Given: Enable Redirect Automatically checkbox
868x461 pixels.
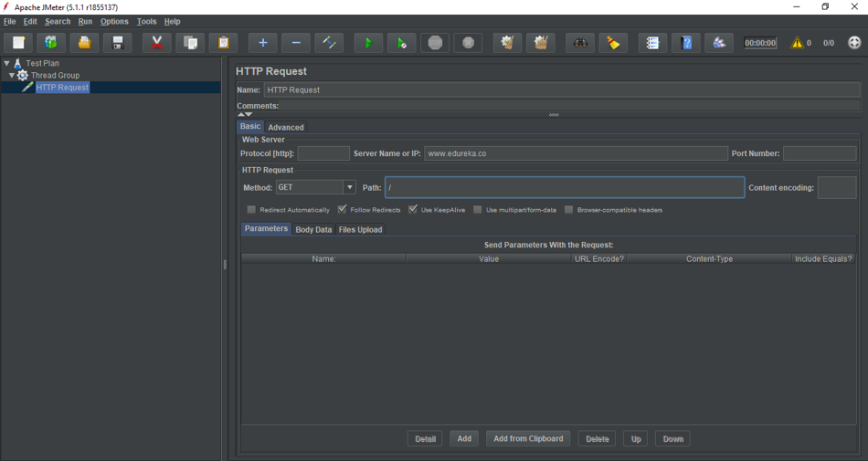Looking at the screenshot, I should click(x=251, y=209).
